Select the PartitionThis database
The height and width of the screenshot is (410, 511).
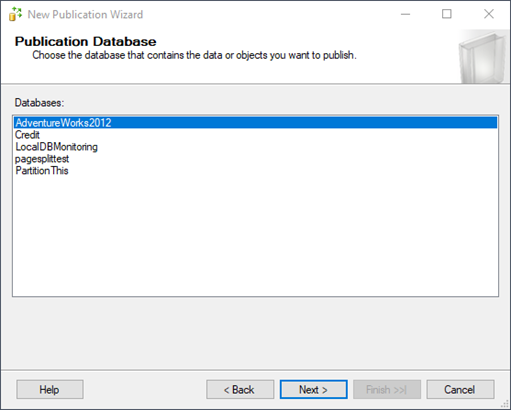tap(42, 171)
